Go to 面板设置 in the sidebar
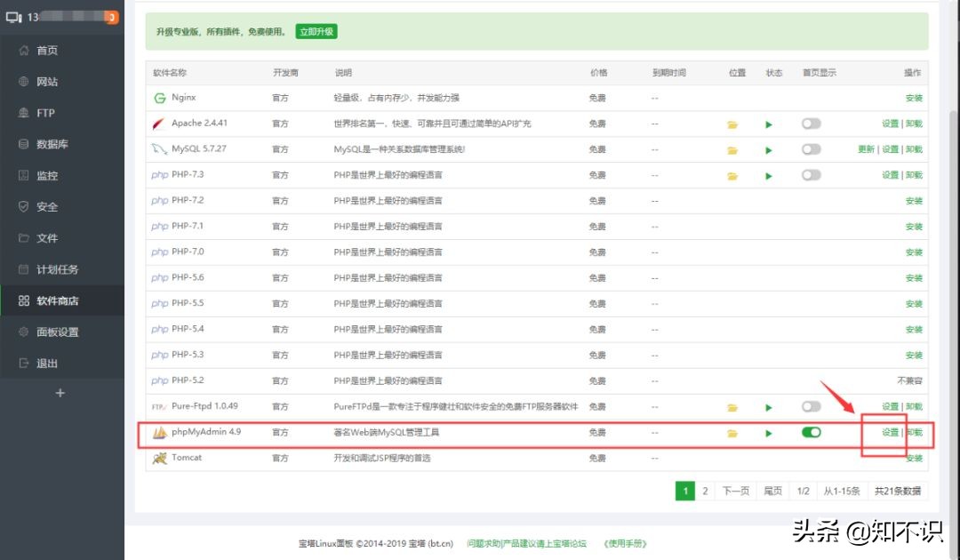 click(x=57, y=332)
